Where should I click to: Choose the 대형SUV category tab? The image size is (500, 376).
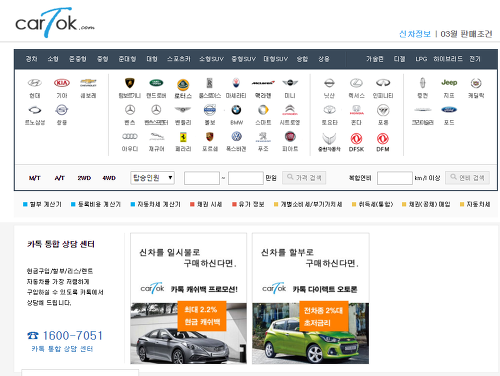[x=276, y=59]
